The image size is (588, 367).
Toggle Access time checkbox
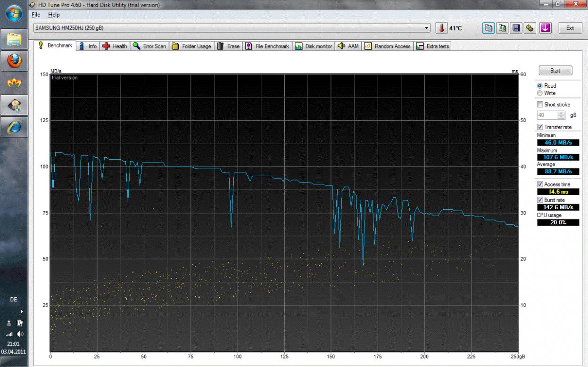tap(540, 184)
